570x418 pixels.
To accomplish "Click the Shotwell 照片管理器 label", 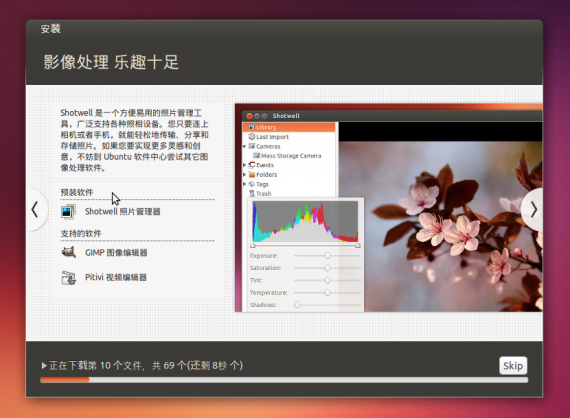I will pyautogui.click(x=123, y=212).
